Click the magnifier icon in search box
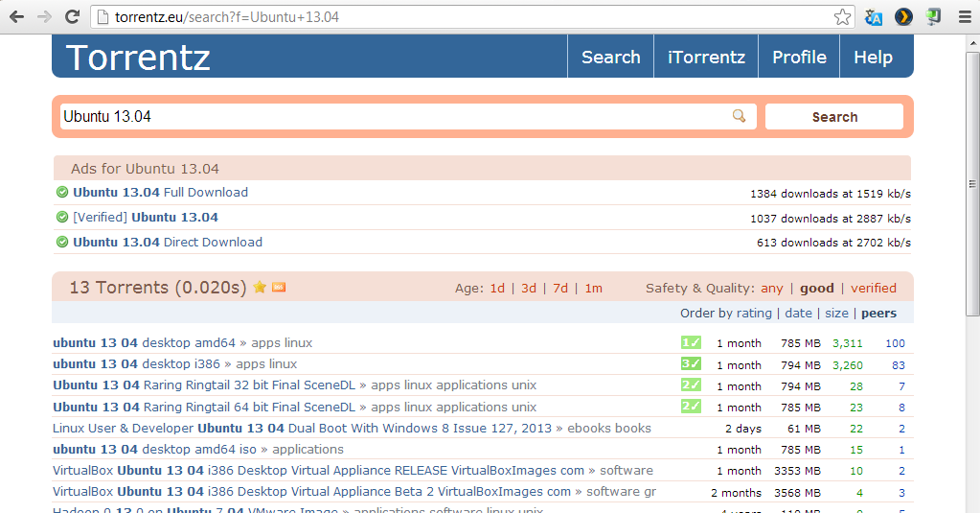The image size is (980, 513). pos(739,116)
